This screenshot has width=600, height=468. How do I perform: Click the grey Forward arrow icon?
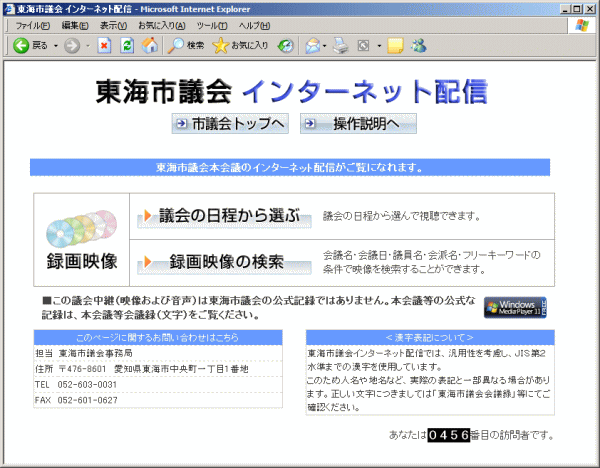tap(72, 46)
